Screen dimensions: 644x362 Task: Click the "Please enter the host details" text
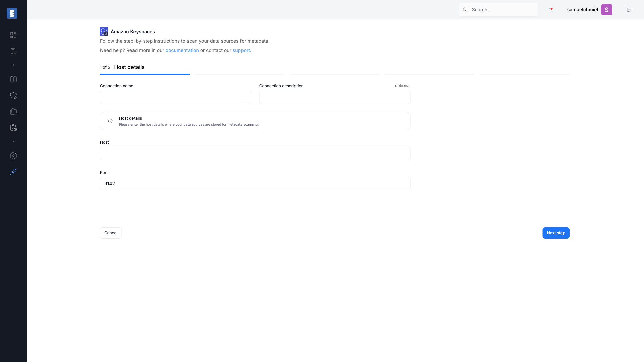tap(189, 125)
